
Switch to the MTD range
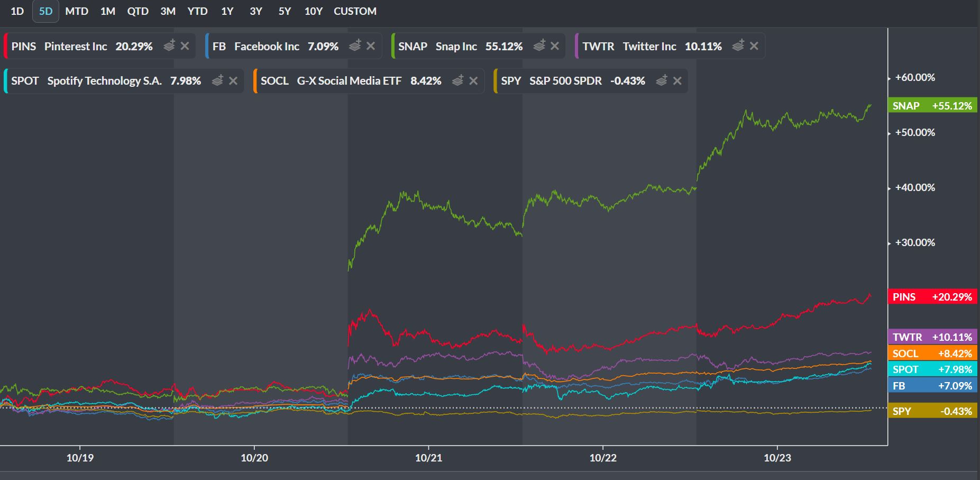[77, 11]
